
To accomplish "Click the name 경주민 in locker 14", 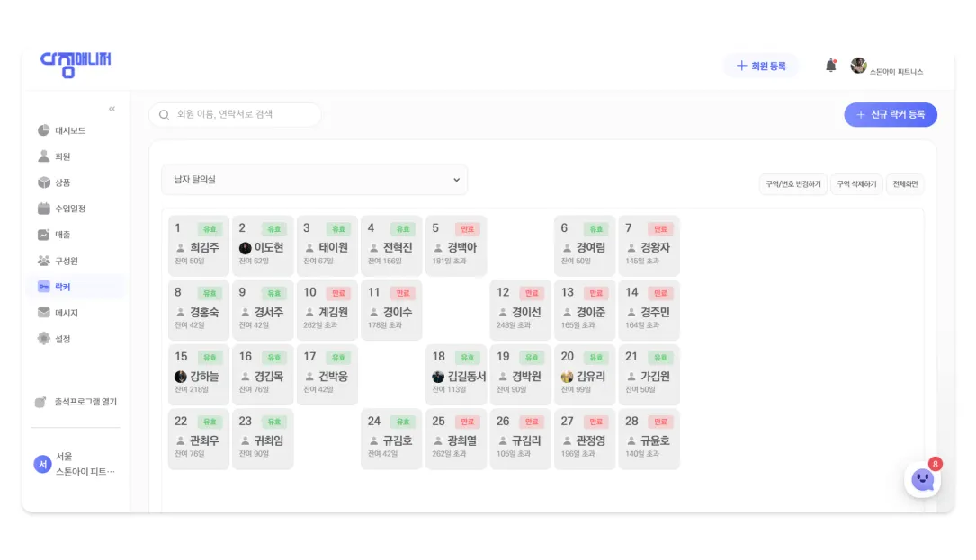I will click(656, 312).
